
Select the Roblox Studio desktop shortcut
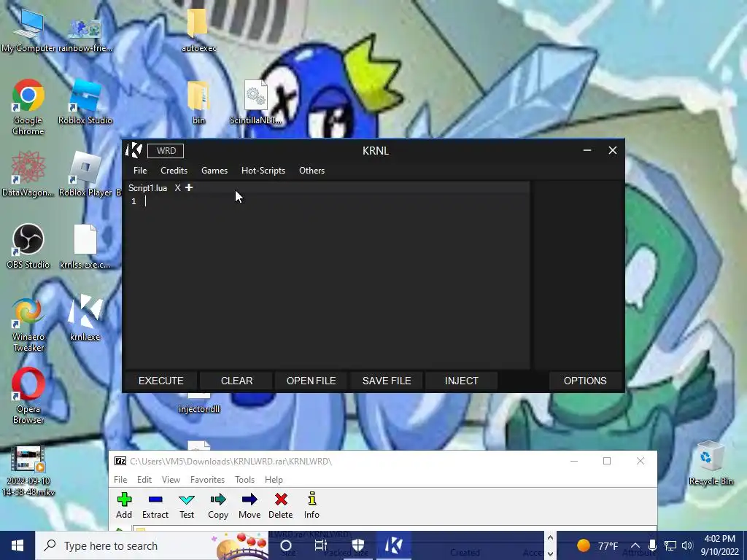[85, 103]
